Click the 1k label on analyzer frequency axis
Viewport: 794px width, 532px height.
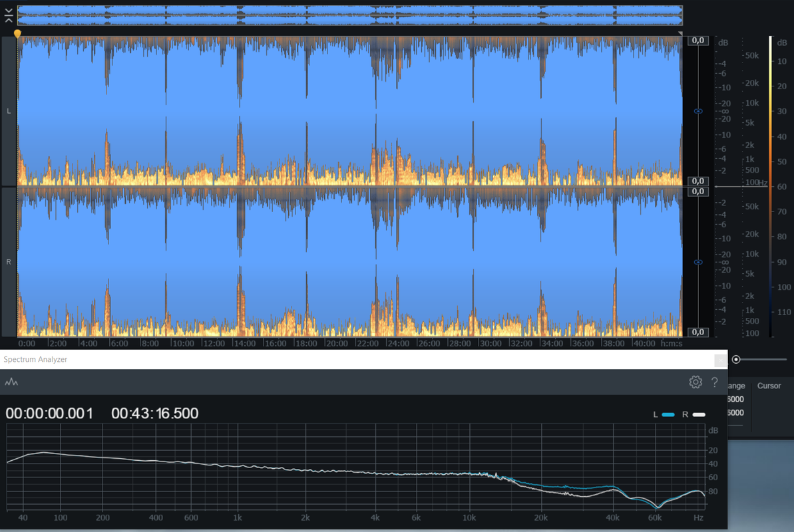pos(237,518)
